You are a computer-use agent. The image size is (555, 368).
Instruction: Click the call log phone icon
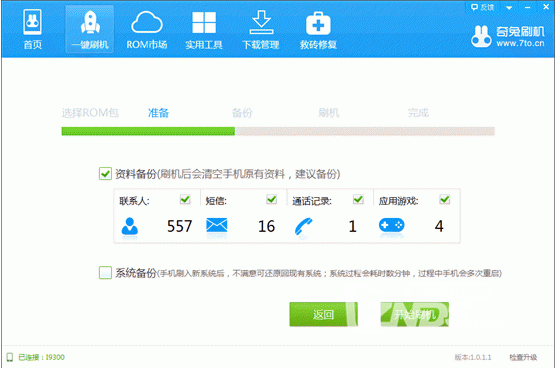click(303, 226)
